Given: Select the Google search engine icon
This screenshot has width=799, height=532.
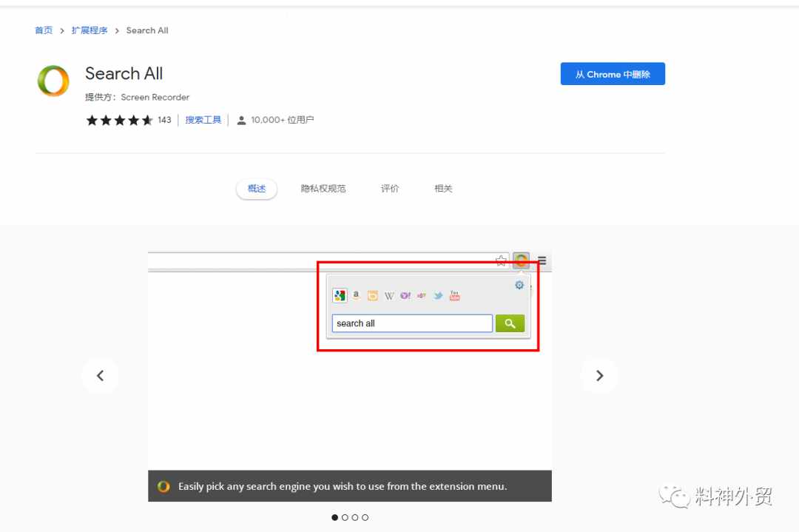Looking at the screenshot, I should pyautogui.click(x=340, y=295).
